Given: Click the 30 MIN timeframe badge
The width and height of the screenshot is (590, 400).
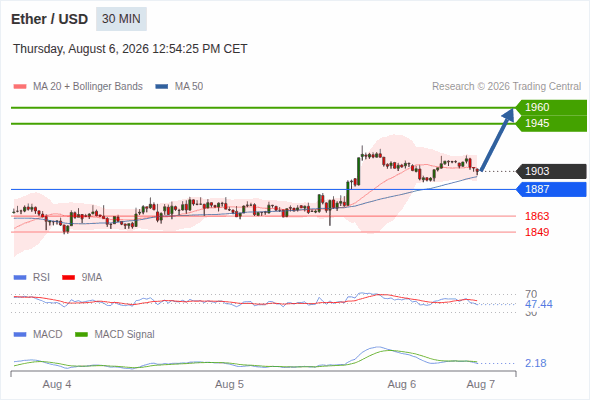Looking at the screenshot, I should [x=121, y=19].
